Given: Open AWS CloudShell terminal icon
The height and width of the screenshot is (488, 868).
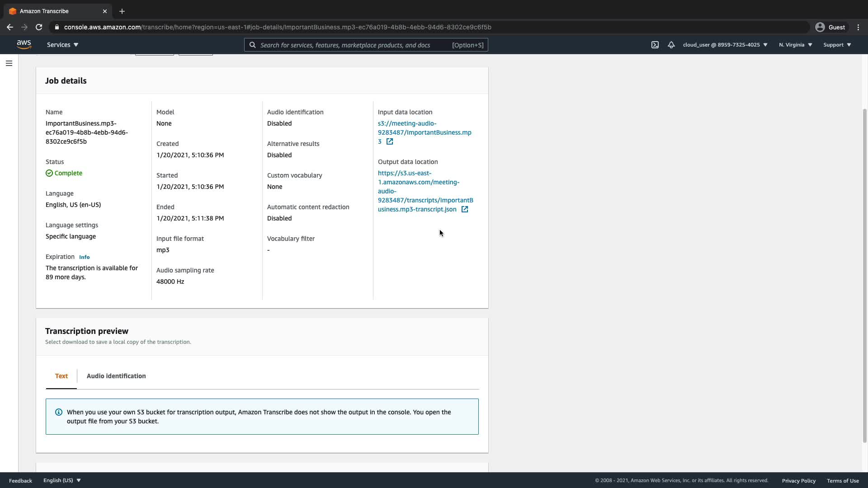Looking at the screenshot, I should coord(655,45).
